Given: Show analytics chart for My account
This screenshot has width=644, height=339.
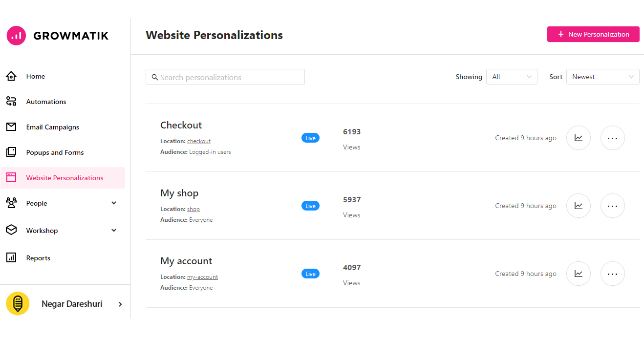Looking at the screenshot, I should tap(579, 274).
